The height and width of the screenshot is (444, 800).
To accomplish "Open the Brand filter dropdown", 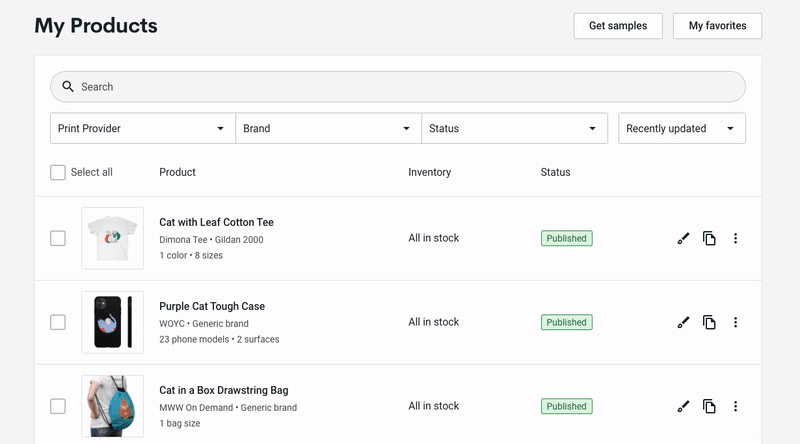I will 329,129.
